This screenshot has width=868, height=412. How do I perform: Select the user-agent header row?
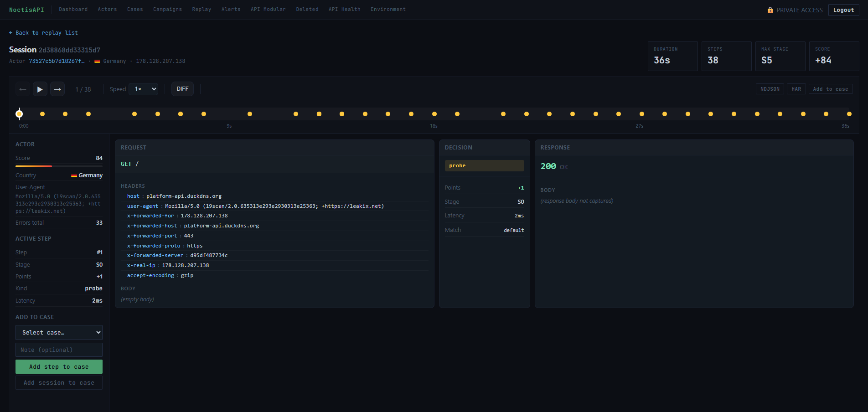274,206
